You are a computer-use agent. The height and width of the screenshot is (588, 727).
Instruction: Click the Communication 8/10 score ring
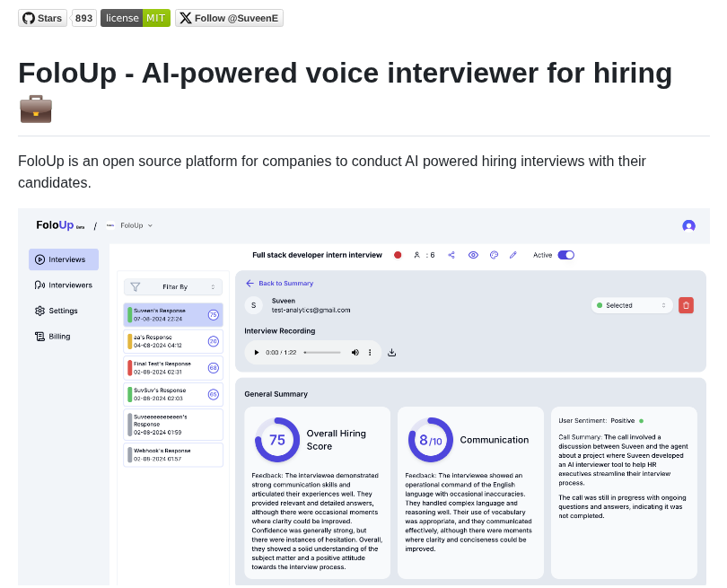point(430,440)
